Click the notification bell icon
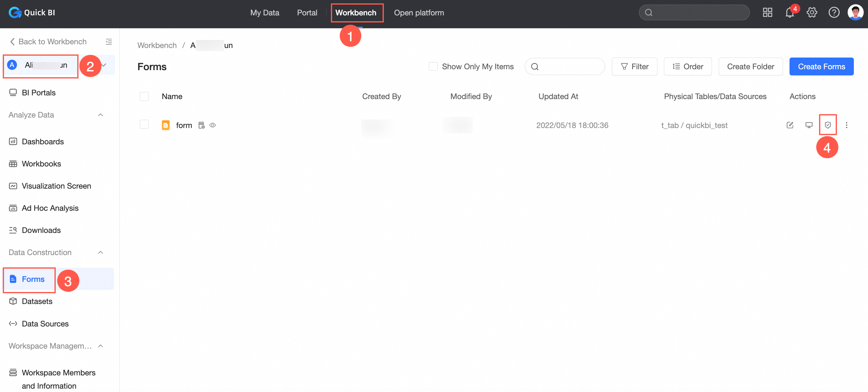The height and width of the screenshot is (392, 868). (x=789, y=13)
